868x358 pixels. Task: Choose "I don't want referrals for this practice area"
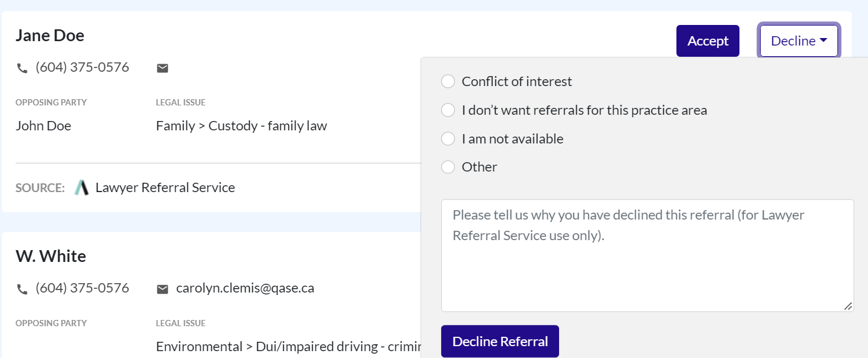448,110
